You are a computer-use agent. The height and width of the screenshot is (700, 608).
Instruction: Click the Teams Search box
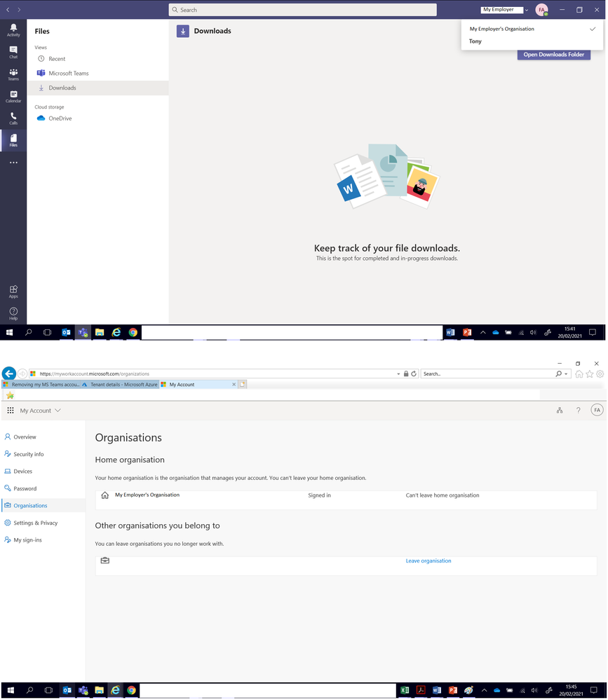coord(302,9)
